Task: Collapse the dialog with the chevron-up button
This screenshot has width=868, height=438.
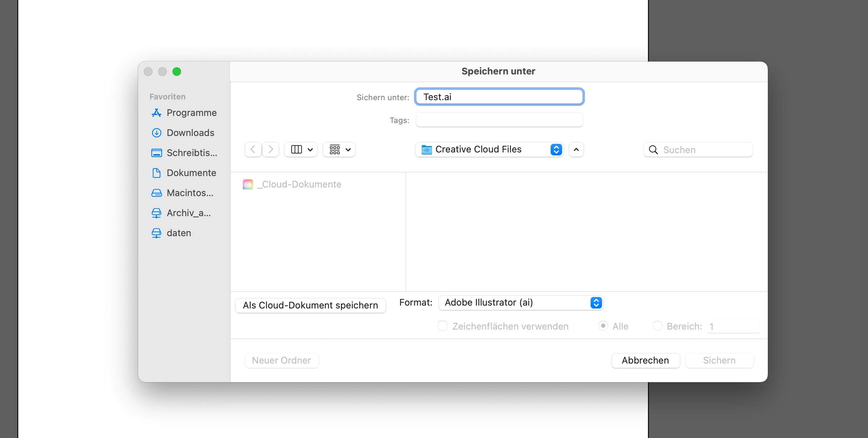Action: coord(576,150)
